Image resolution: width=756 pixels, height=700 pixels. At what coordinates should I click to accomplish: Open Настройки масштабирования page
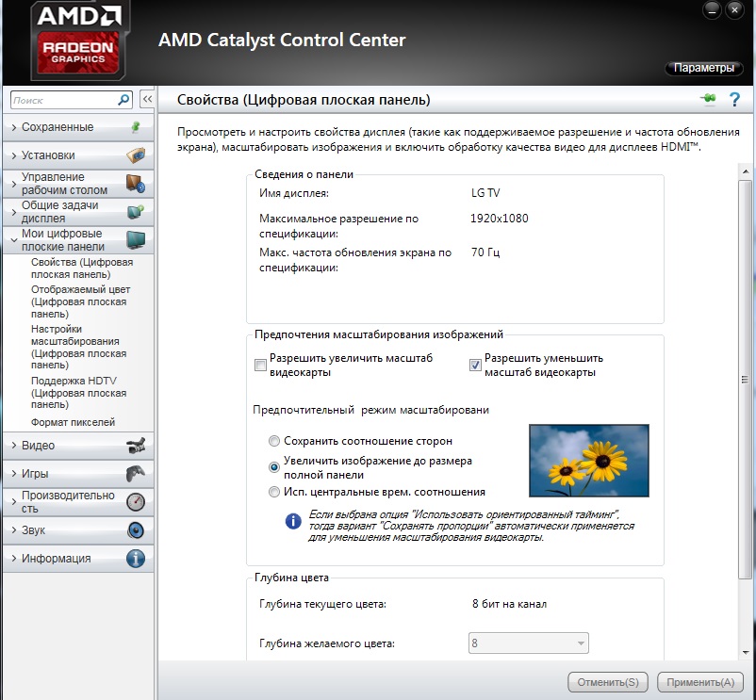78,347
